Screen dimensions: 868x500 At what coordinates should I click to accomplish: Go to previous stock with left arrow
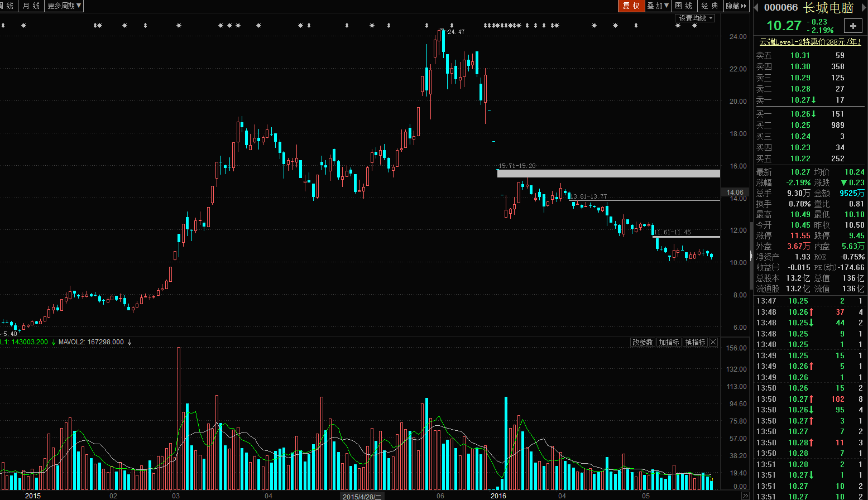(x=756, y=8)
